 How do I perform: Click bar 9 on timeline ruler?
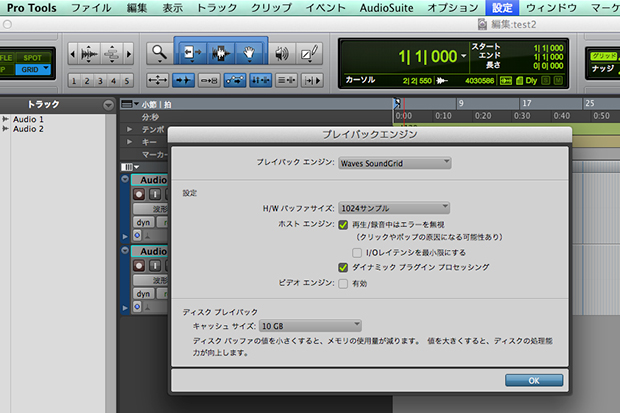[461, 103]
